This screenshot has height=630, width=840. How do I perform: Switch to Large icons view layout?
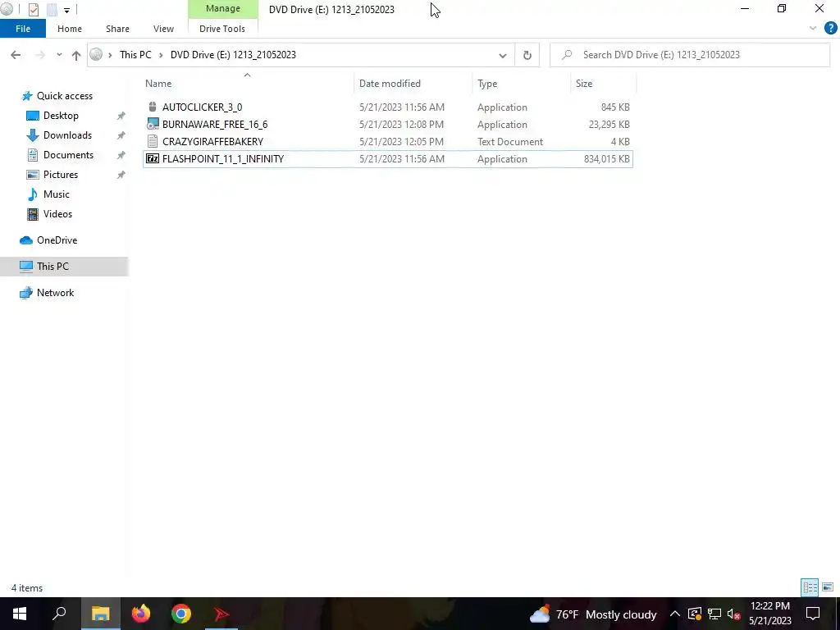click(828, 587)
